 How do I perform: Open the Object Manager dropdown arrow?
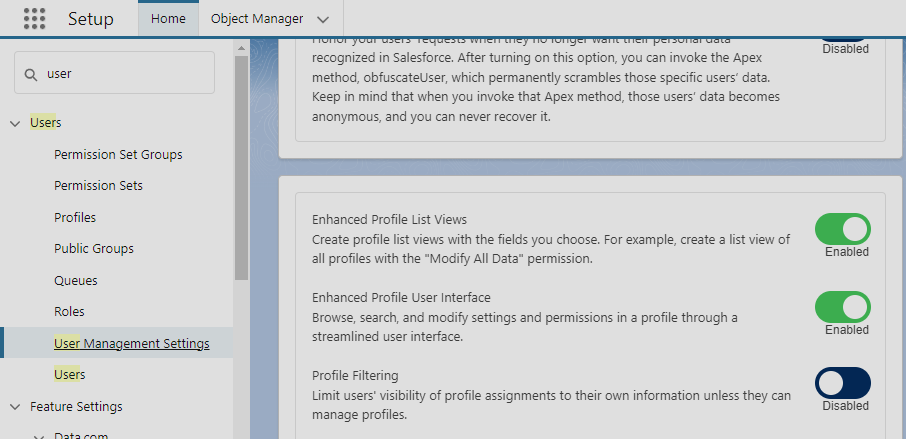click(323, 19)
